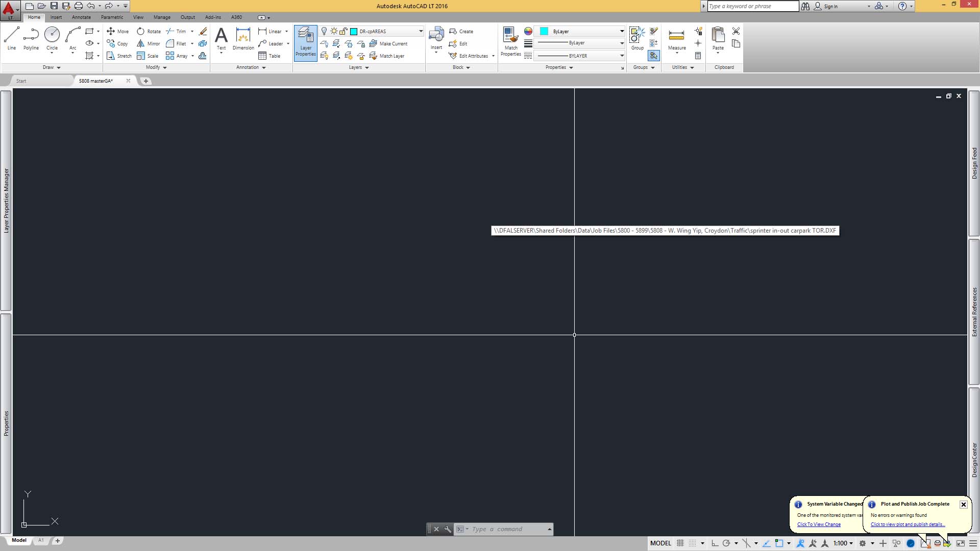Click the A1 layout tab
The image size is (980, 551).
[41, 540]
